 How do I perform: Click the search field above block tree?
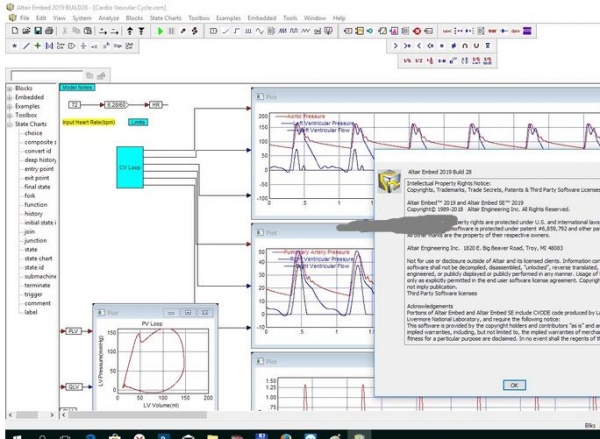point(47,75)
